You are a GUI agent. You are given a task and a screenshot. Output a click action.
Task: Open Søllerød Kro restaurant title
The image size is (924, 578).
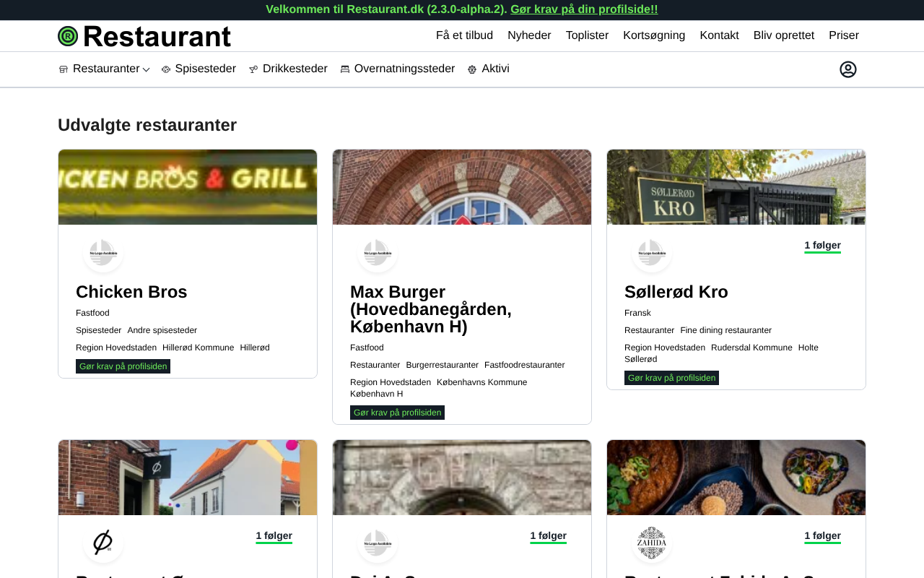(x=676, y=292)
